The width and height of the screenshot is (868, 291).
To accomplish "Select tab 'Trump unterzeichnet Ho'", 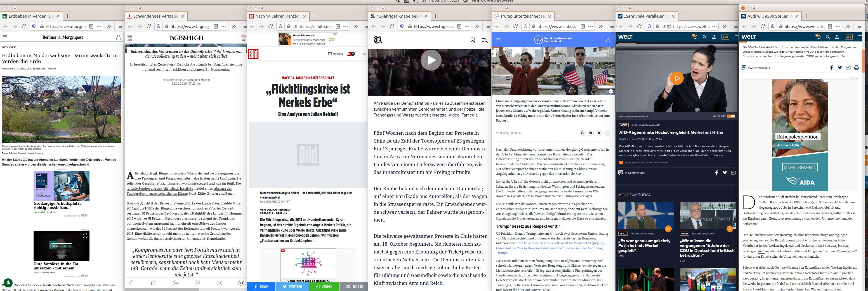I will coord(523,16).
